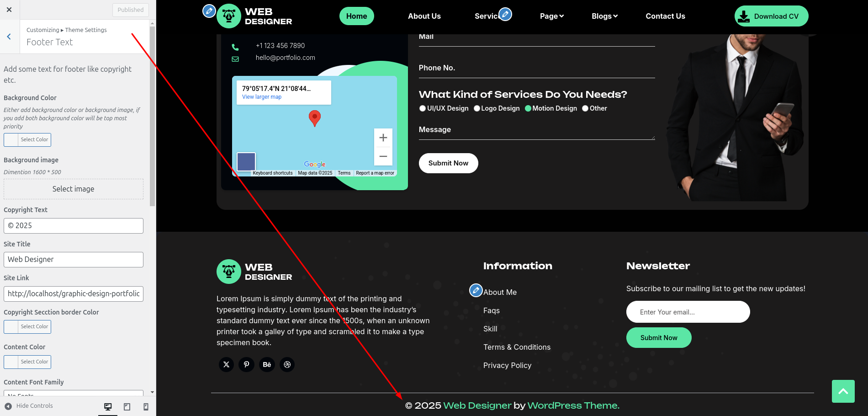Click the scroll-to-top arrow button
868x416 pixels.
tap(843, 391)
